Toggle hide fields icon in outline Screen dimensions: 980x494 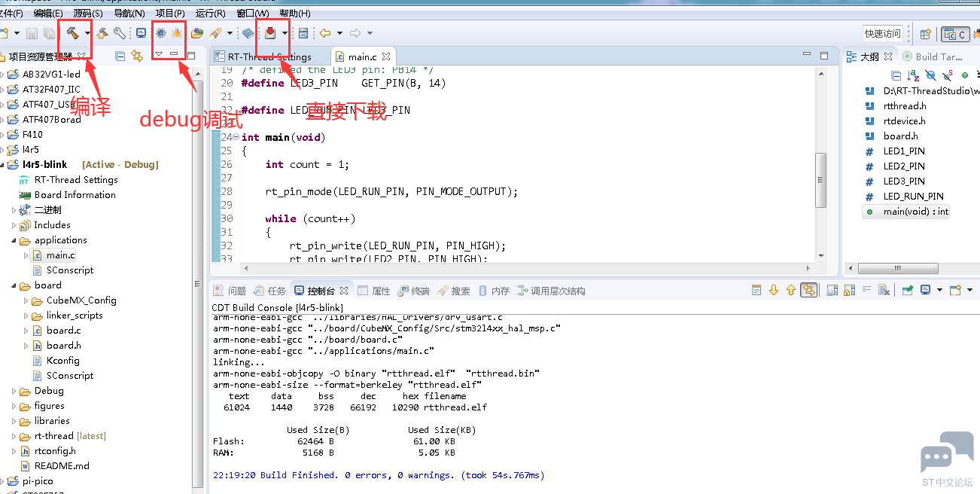pos(930,75)
